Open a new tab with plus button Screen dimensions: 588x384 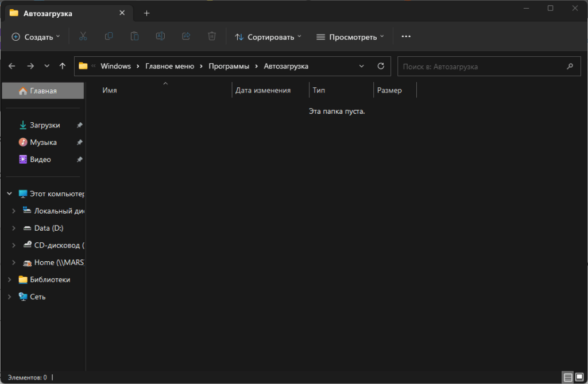pyautogui.click(x=146, y=14)
